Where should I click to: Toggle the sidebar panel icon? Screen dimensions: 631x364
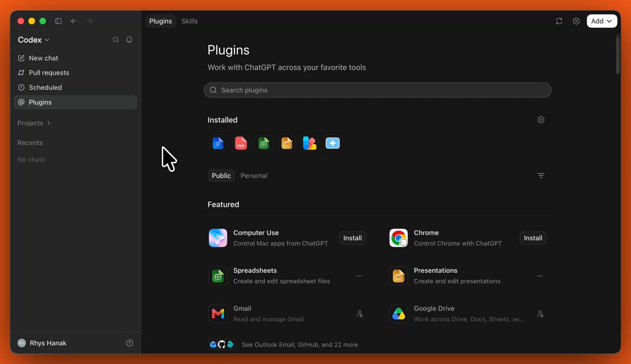(58, 21)
